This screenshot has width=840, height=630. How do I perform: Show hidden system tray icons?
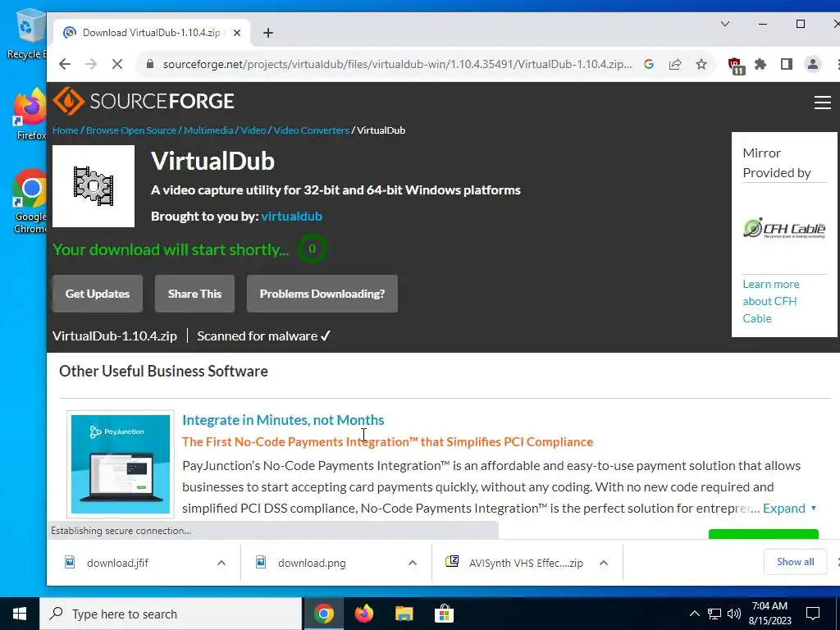click(x=694, y=614)
